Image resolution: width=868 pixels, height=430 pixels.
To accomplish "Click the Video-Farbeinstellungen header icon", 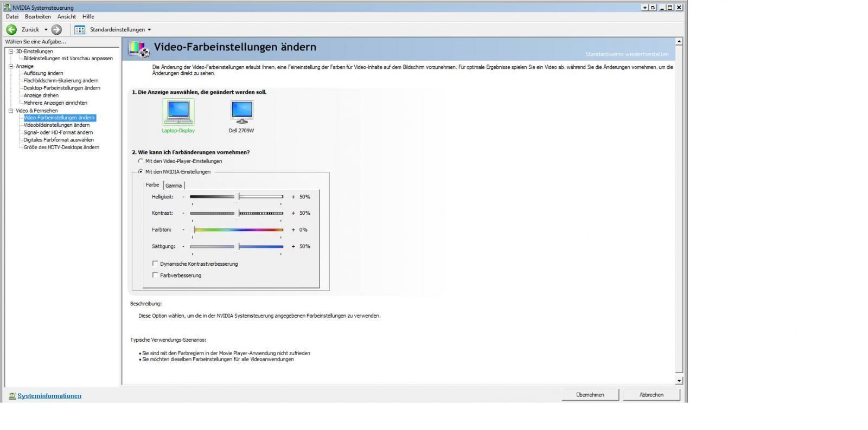I will (139, 48).
